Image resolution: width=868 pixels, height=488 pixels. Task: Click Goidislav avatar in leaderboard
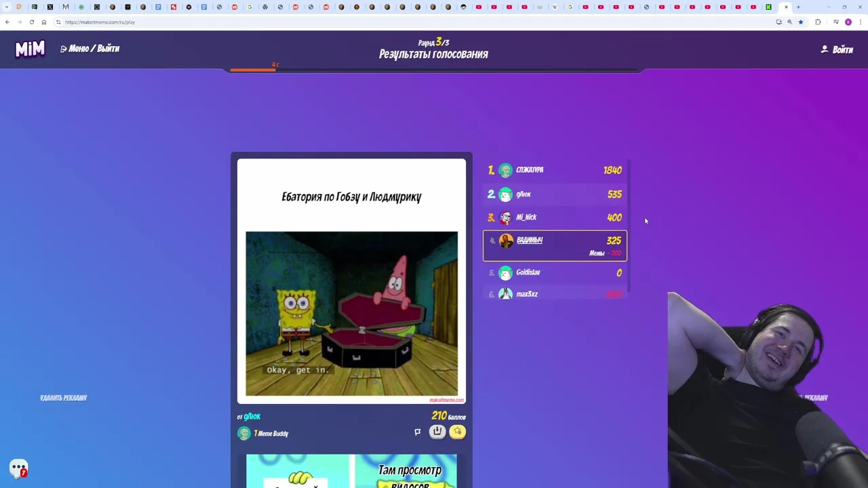tap(505, 272)
